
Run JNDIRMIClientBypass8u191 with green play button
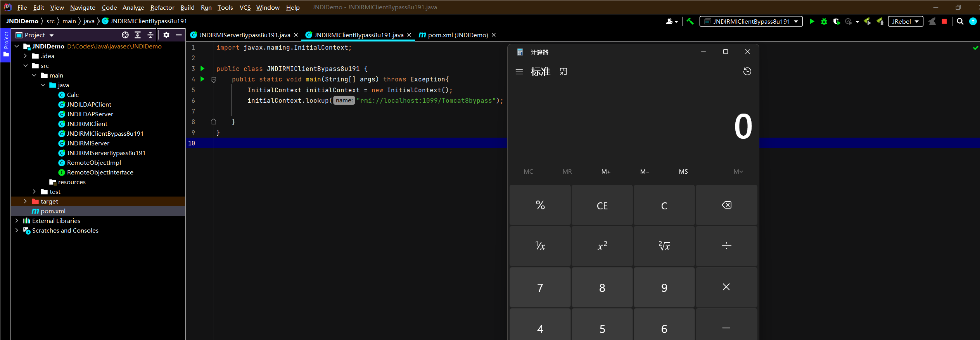tap(812, 21)
